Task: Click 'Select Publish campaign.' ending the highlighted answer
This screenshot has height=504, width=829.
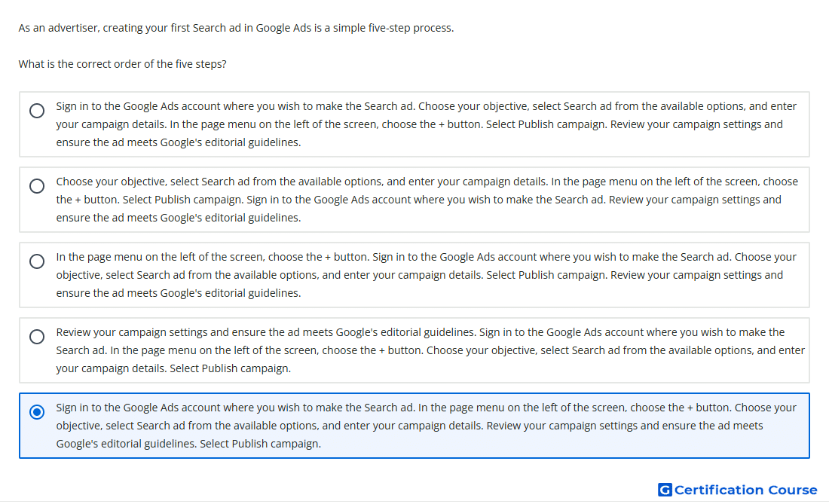Action: click(260, 444)
